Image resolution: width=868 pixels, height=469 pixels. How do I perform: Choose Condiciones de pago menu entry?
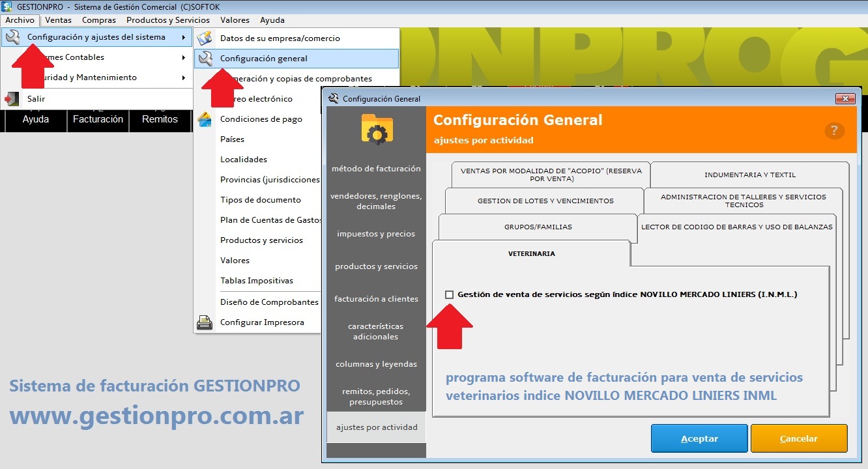point(261,119)
